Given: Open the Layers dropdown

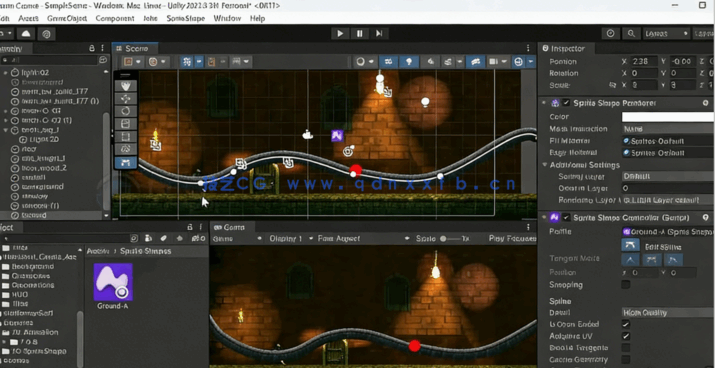Looking at the screenshot, I should pyautogui.click(x=666, y=33).
